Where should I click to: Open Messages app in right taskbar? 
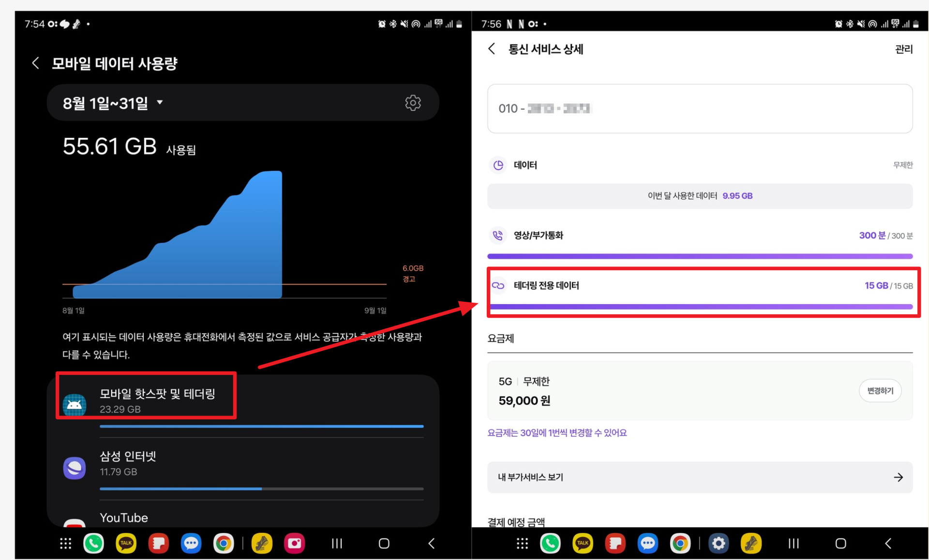click(x=647, y=544)
